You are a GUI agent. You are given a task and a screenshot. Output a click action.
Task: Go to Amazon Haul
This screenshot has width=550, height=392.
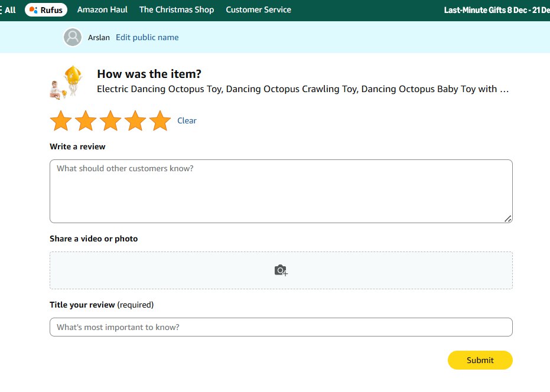click(x=102, y=10)
